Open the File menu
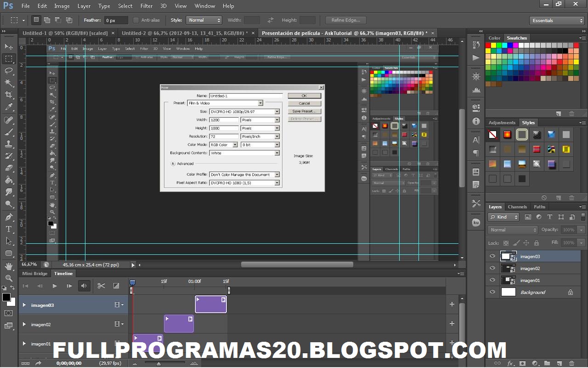 click(25, 6)
